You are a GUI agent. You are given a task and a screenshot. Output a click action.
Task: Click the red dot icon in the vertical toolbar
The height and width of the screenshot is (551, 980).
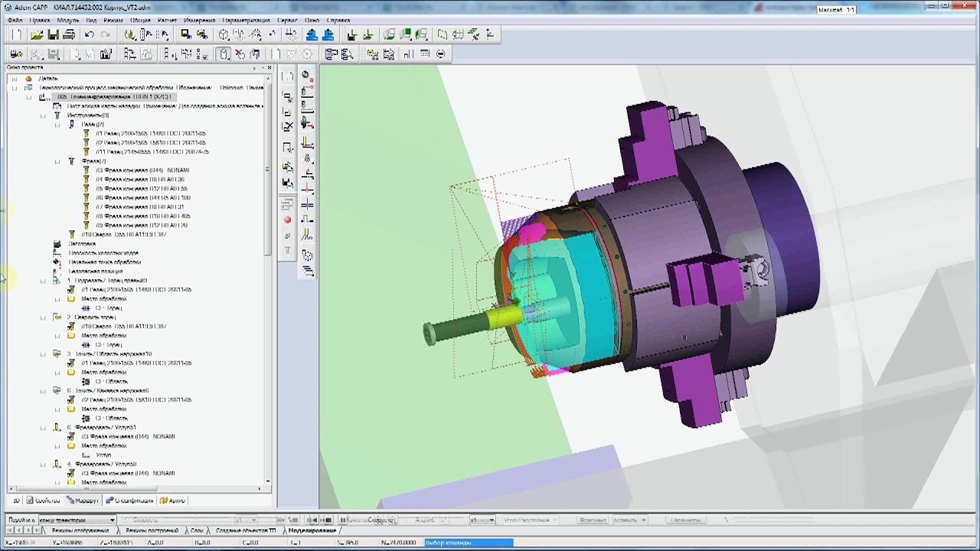pos(287,220)
